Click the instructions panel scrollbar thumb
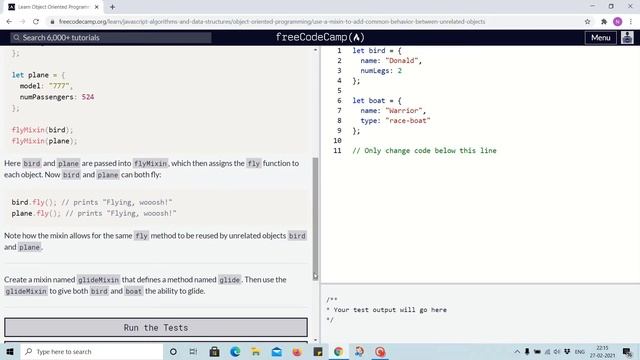640x360 pixels. pos(315,218)
